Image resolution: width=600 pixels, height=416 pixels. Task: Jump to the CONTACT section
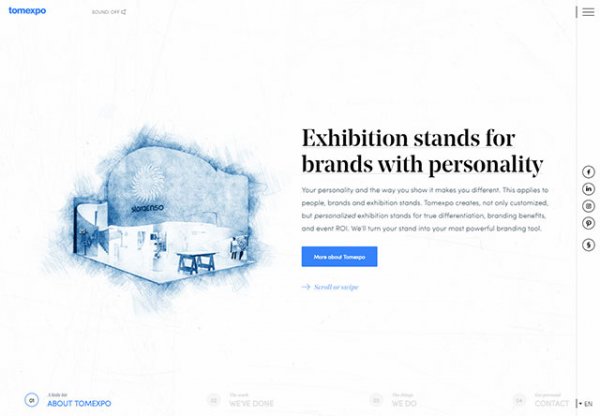(552, 401)
